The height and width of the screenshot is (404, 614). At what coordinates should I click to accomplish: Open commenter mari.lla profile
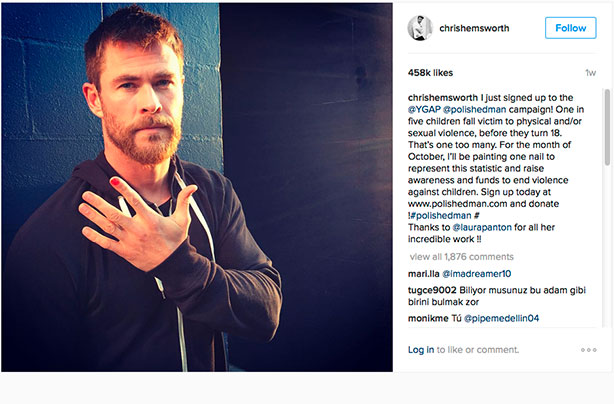click(x=423, y=274)
